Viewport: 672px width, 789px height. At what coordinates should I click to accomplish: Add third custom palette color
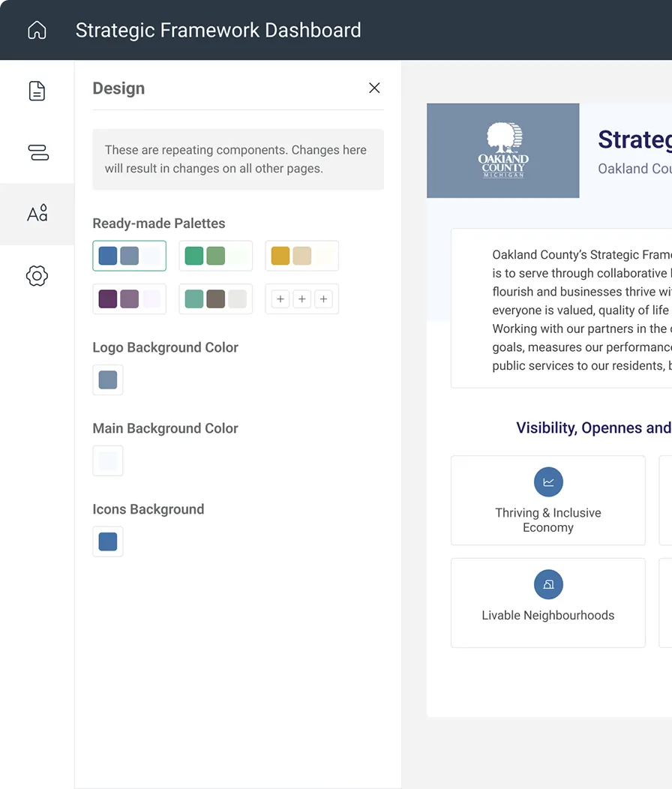(324, 299)
